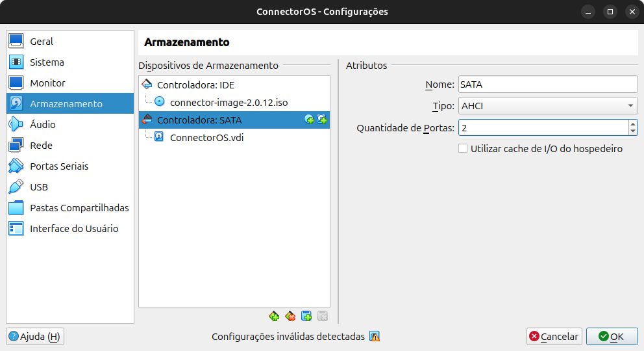Viewport: 644px width, 351px height.
Task: Click the add optical drive icon on SATA controller
Action: pos(309,120)
